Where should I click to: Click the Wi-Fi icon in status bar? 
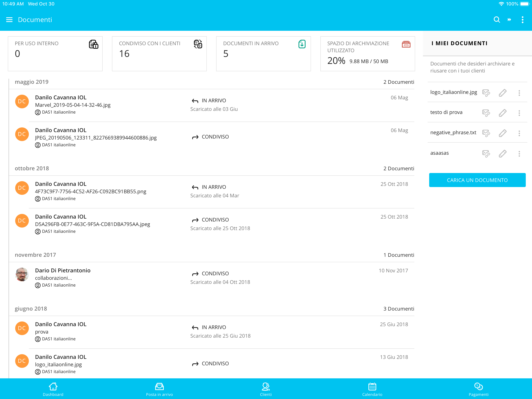tap(501, 4)
